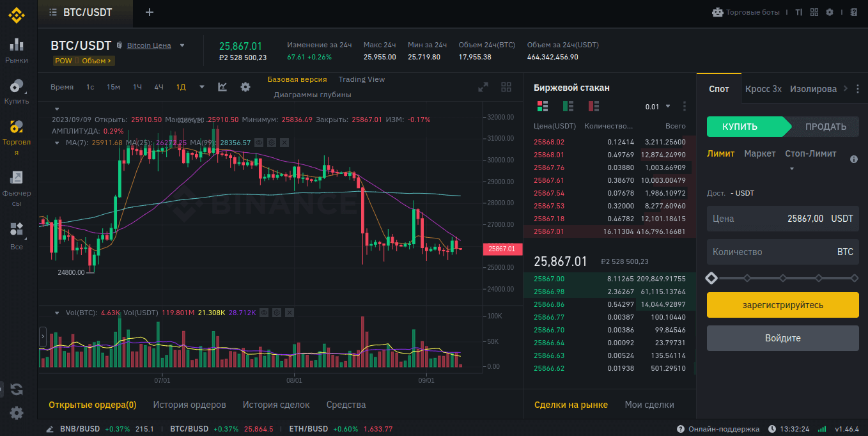Remove the Volume indicator with X

tap(291, 313)
